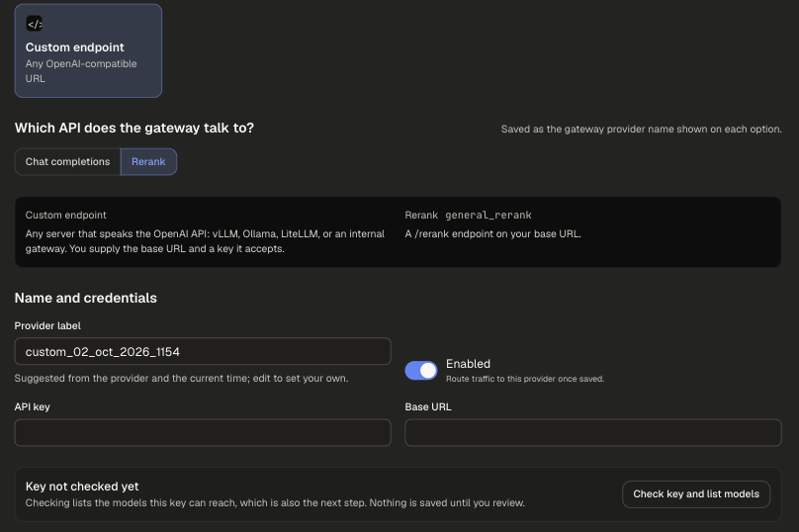Image resolution: width=799 pixels, height=532 pixels.
Task: Click the 'Any OpenAI-compatible URL' card subtitle
Action: tap(81, 71)
